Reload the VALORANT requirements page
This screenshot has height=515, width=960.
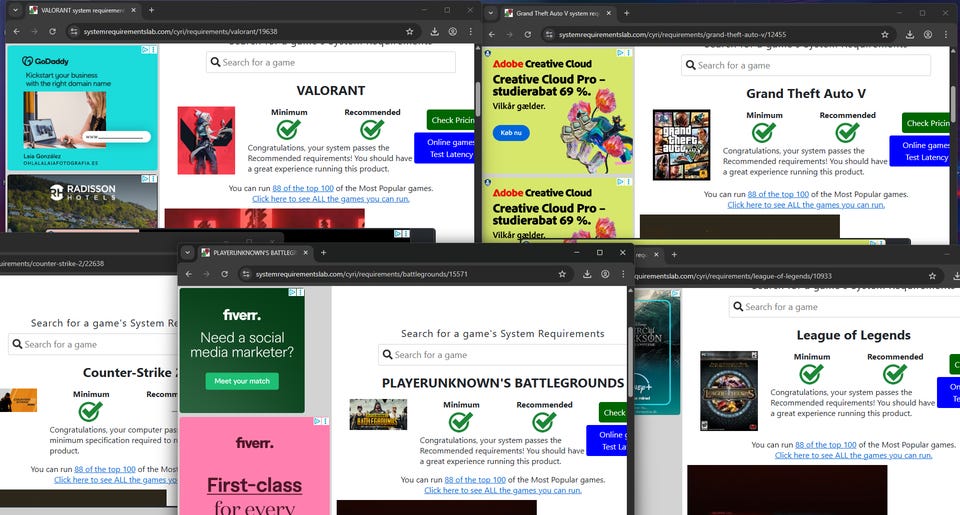51,31
